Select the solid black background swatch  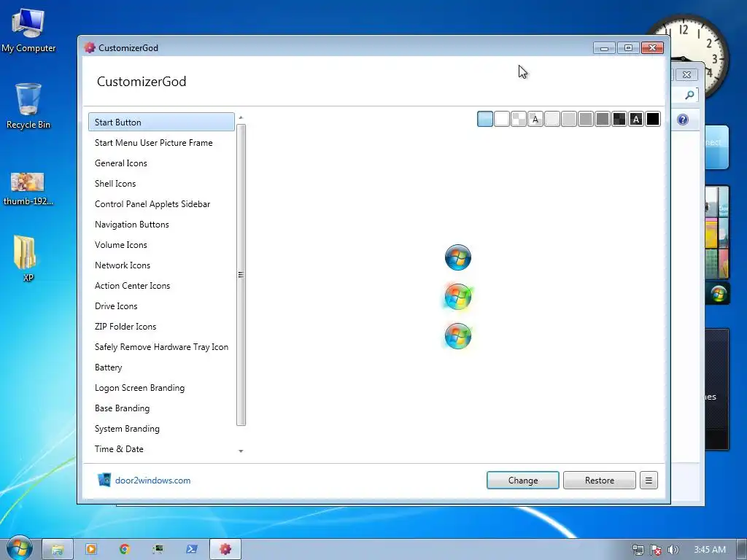(653, 119)
